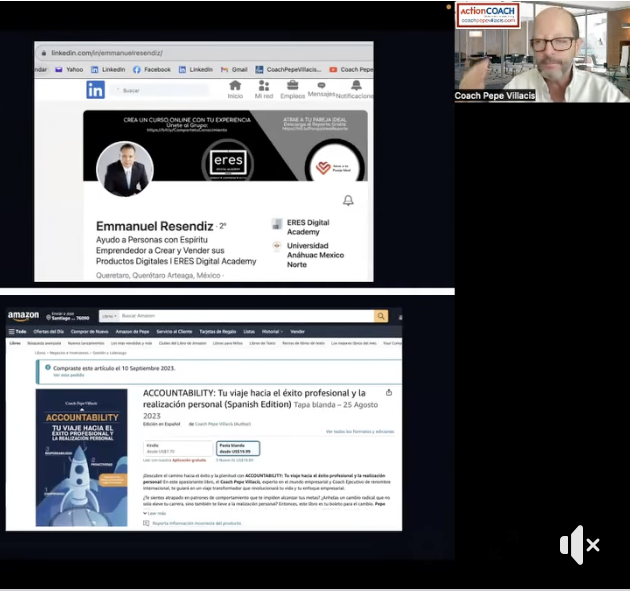Click the LinkedIn logo icon

(x=96, y=90)
